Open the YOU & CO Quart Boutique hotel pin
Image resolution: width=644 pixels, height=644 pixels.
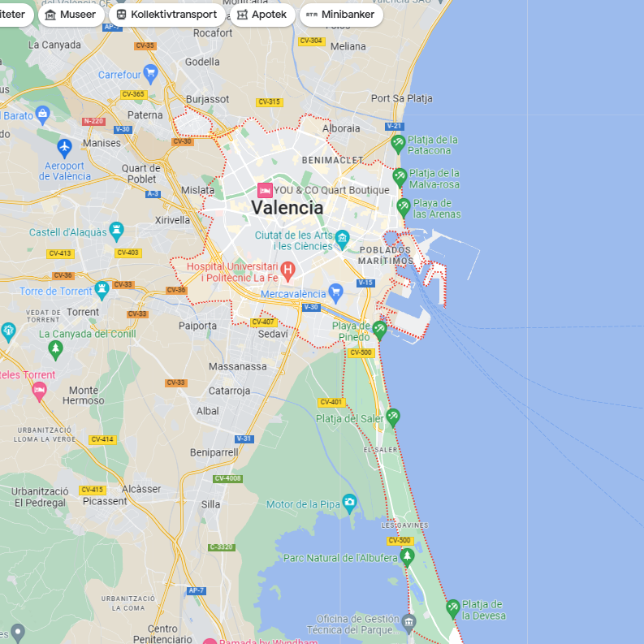pos(265,191)
